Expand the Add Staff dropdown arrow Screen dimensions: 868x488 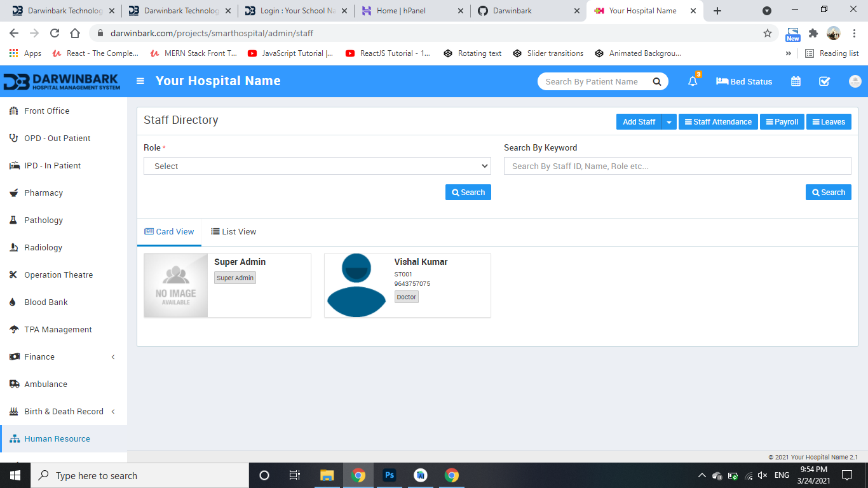[669, 122]
